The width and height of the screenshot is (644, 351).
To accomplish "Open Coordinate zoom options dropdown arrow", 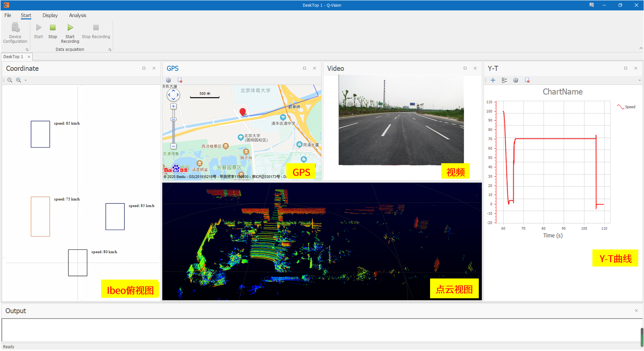I will pos(25,80).
